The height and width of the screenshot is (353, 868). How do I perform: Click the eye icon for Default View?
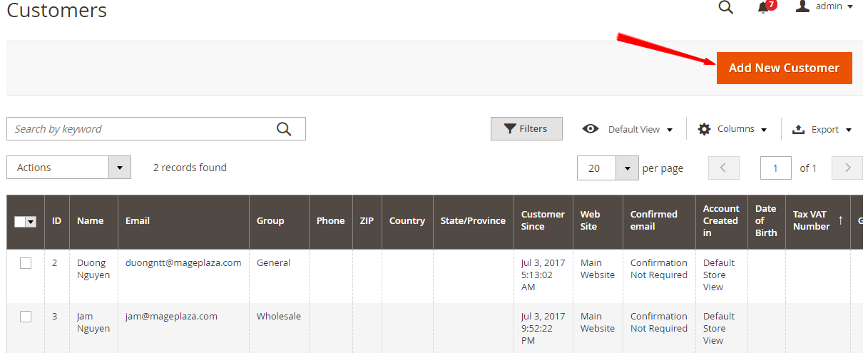[590, 129]
